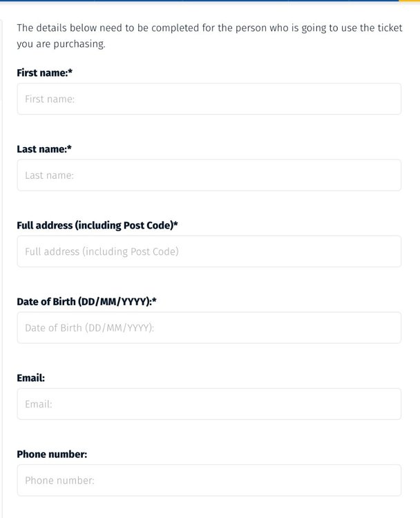Click the asterisk after the Date of Birth label
This screenshot has height=518, width=420.
(154, 300)
